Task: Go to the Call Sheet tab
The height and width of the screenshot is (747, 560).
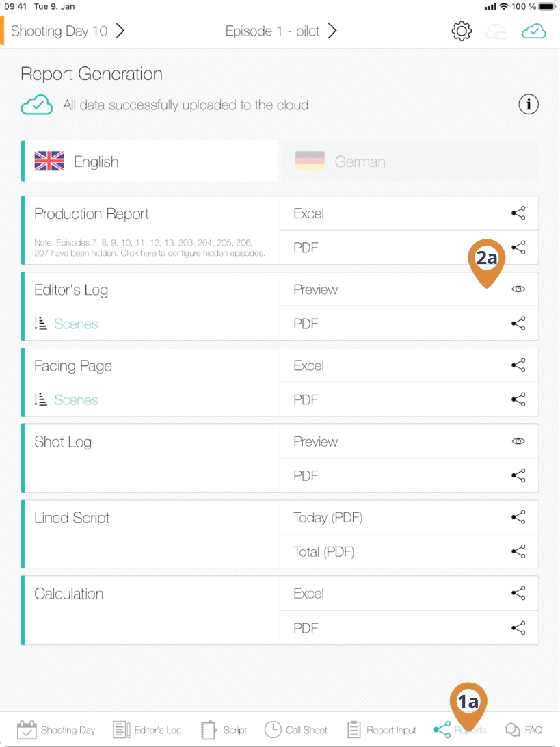Action: click(x=295, y=730)
